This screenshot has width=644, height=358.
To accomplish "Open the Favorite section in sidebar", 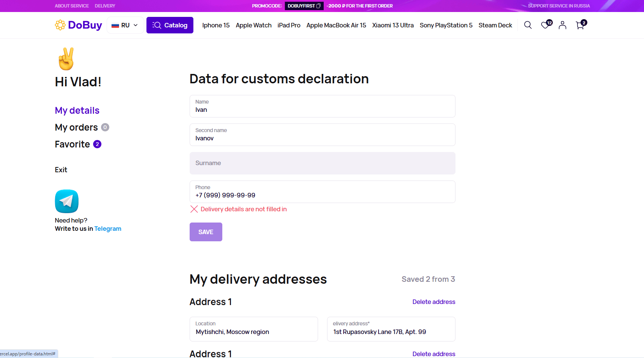I will (x=72, y=144).
